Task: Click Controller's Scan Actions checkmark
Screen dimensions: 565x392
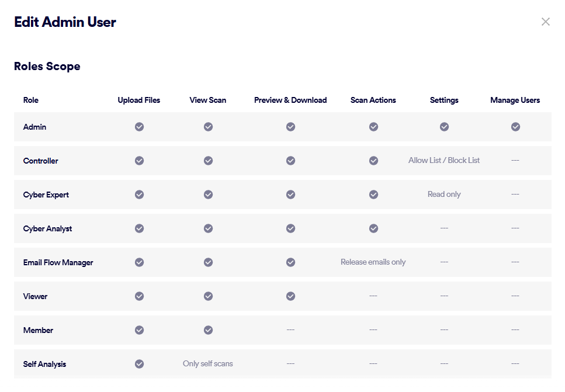Action: tap(373, 161)
